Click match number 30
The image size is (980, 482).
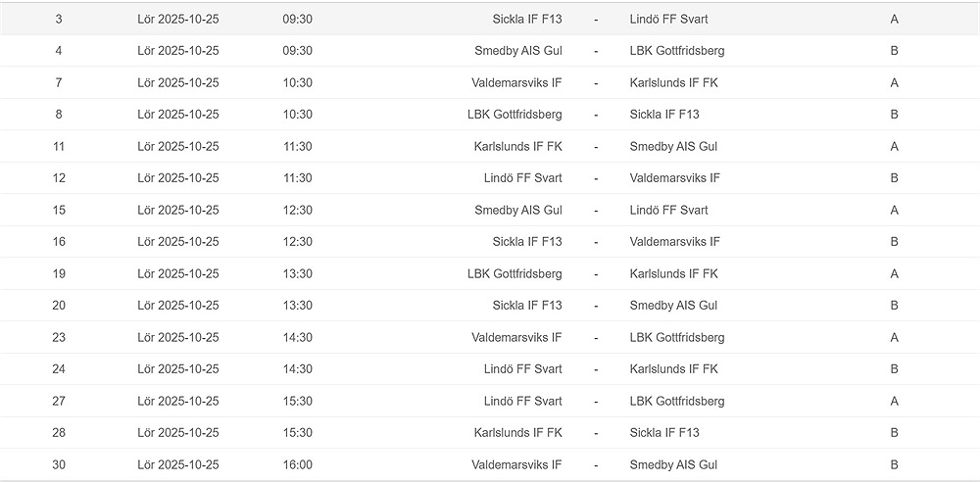(59, 464)
